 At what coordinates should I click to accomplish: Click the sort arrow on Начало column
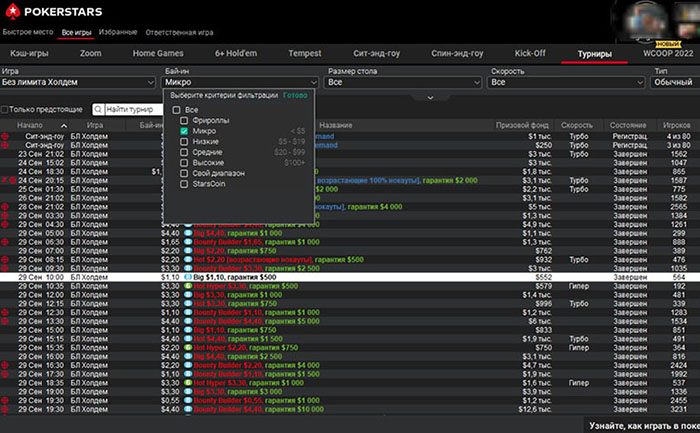64,126
